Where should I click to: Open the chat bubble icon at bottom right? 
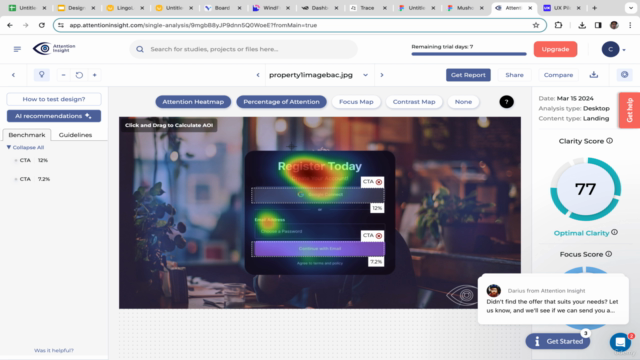[x=620, y=342]
